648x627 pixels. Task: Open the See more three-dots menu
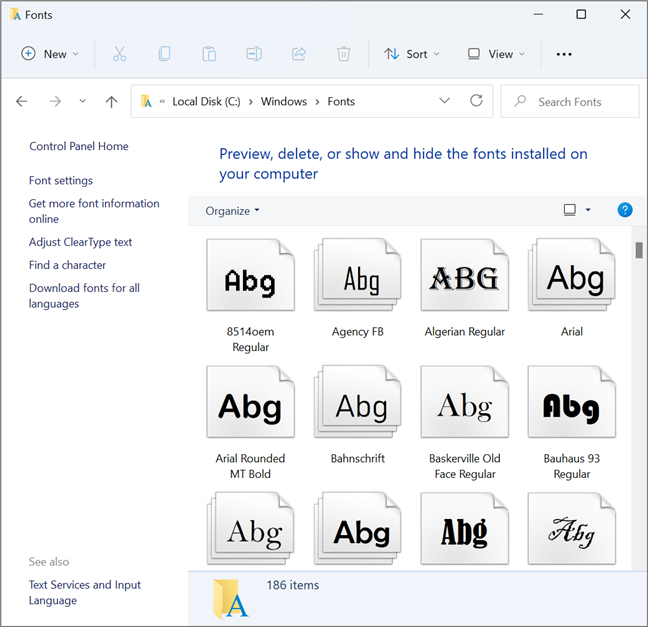564,54
